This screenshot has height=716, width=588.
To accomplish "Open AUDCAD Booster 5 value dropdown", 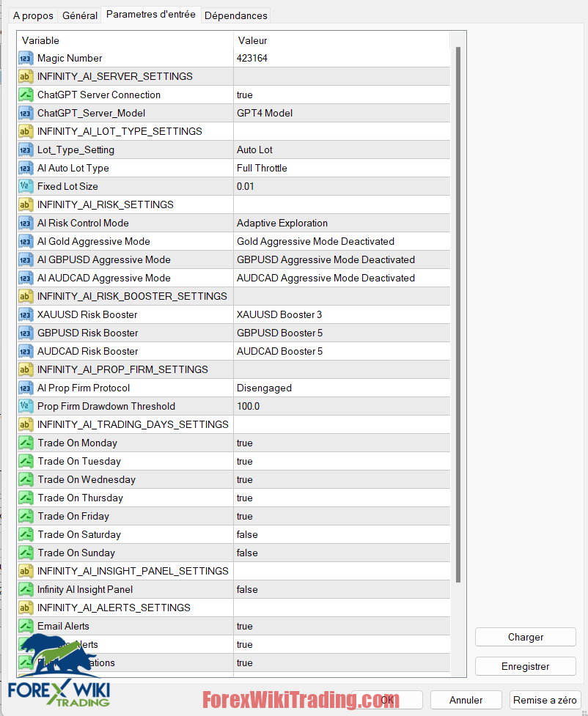I will click(x=342, y=351).
